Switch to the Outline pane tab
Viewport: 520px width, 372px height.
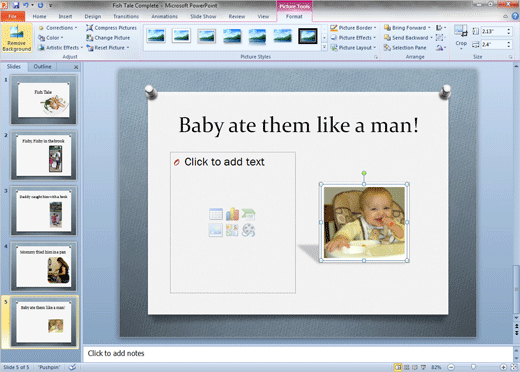coord(42,67)
